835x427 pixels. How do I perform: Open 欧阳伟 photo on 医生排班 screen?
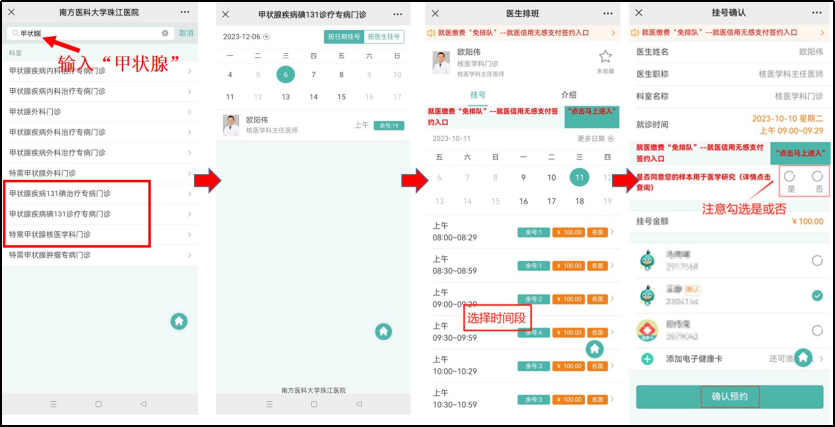(441, 62)
